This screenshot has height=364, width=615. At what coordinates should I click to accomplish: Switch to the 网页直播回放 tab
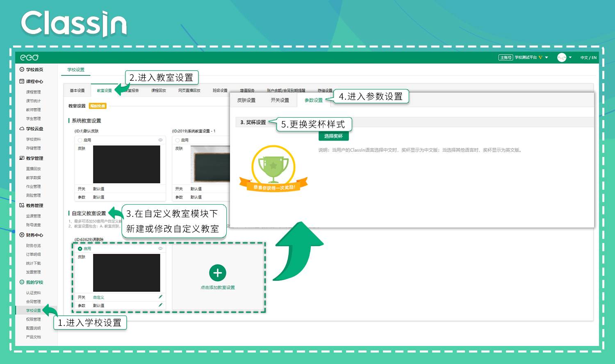pos(189,91)
